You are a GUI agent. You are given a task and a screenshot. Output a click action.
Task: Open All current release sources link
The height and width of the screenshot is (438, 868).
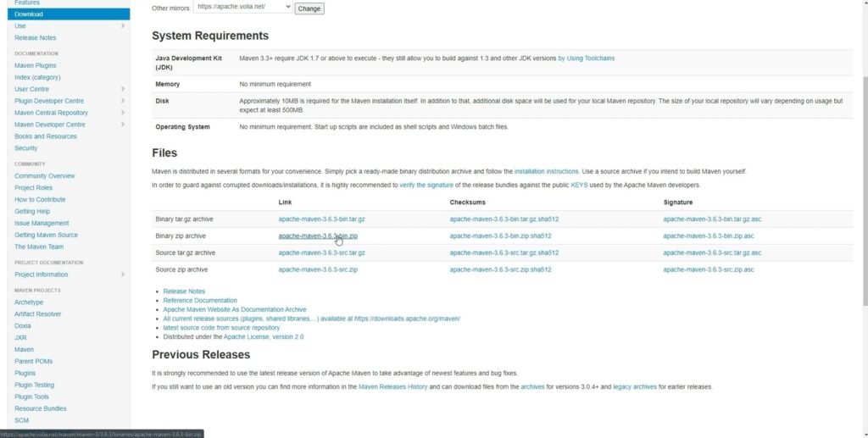312,319
